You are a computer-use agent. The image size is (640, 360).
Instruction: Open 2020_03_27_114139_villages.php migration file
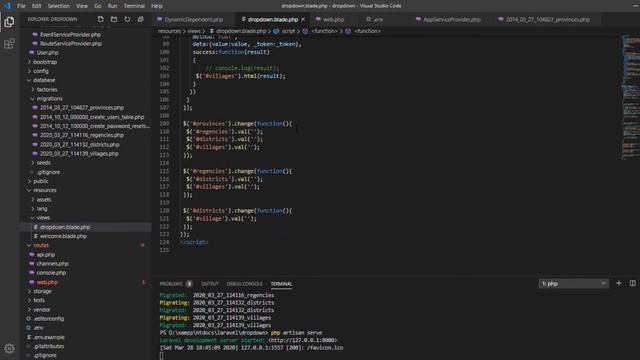[79, 153]
